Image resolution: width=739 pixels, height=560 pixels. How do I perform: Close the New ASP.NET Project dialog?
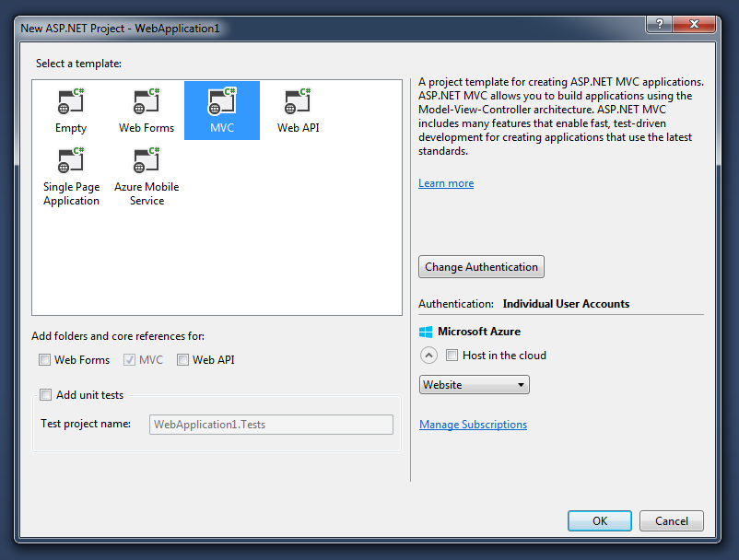pyautogui.click(x=694, y=24)
